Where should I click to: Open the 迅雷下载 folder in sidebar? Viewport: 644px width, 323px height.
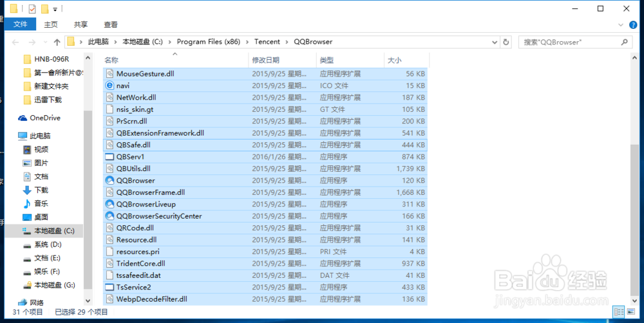click(x=48, y=100)
